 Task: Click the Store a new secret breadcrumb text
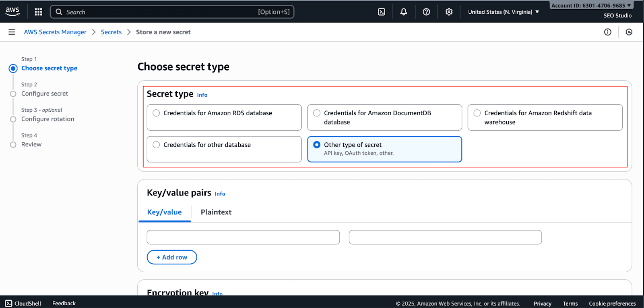(163, 32)
